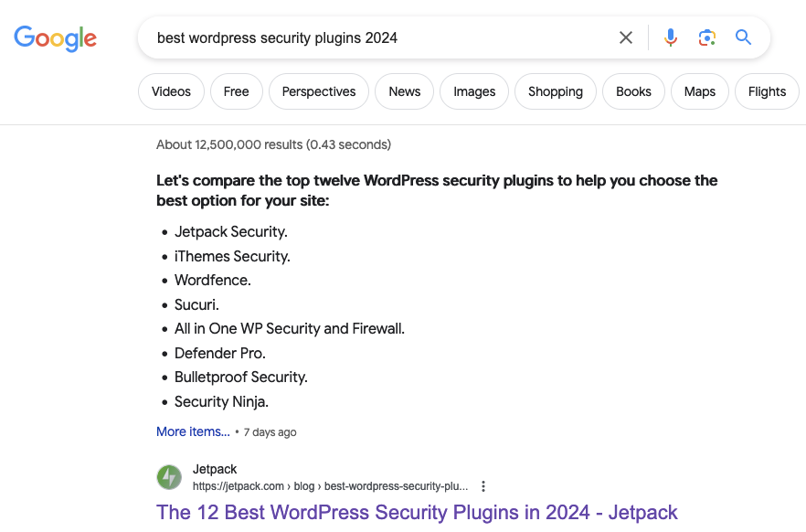This screenshot has width=806, height=532.
Task: Click into the search text field
Action: point(380,37)
